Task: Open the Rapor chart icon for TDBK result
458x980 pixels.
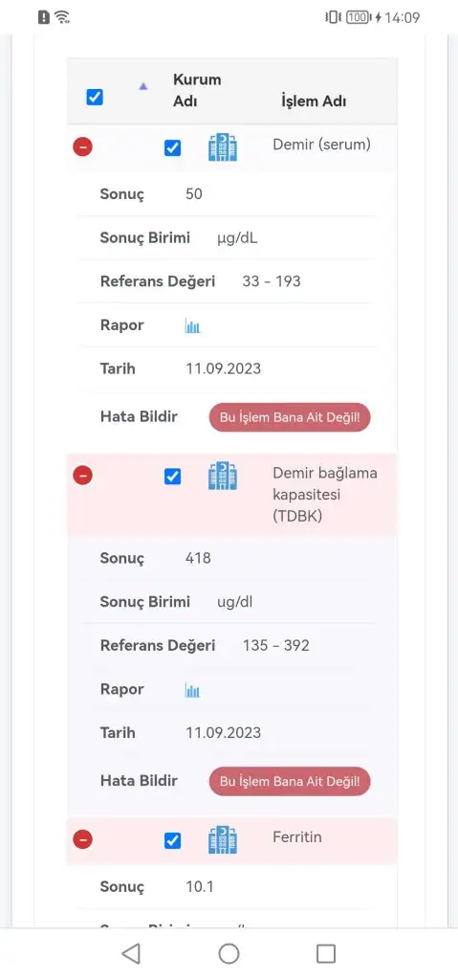Action: coord(192,690)
